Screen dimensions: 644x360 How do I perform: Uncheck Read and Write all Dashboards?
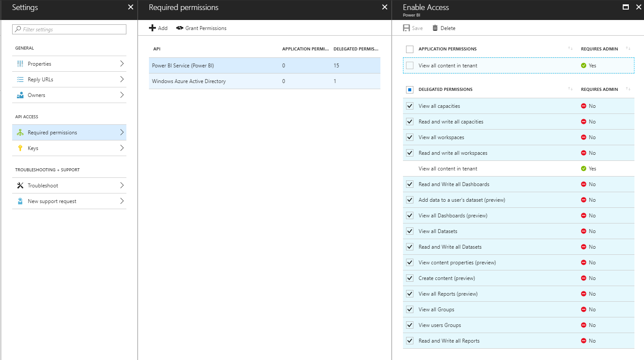[x=410, y=184]
